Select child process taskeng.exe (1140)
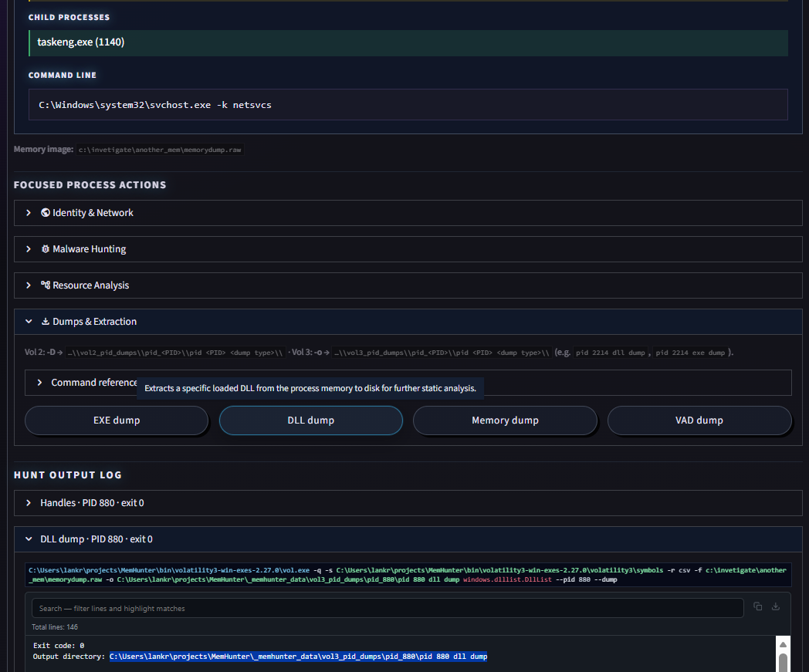The image size is (809, 672). (408, 42)
